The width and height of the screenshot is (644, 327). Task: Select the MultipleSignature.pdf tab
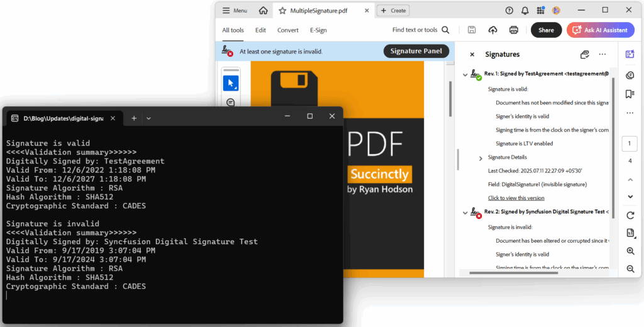[x=323, y=11]
